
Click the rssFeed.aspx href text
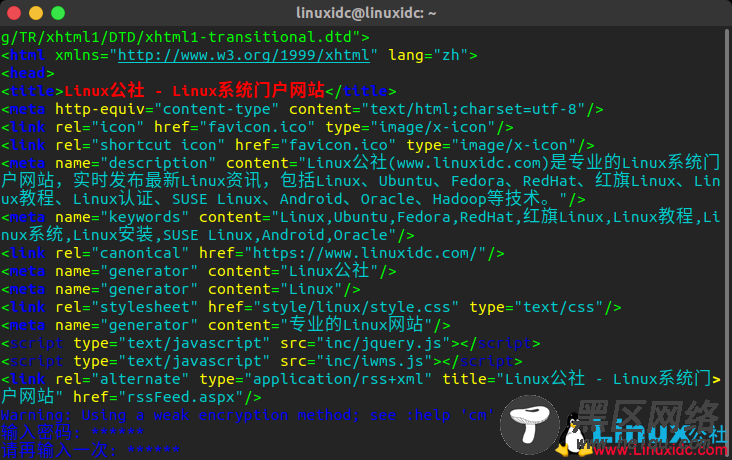coord(180,397)
